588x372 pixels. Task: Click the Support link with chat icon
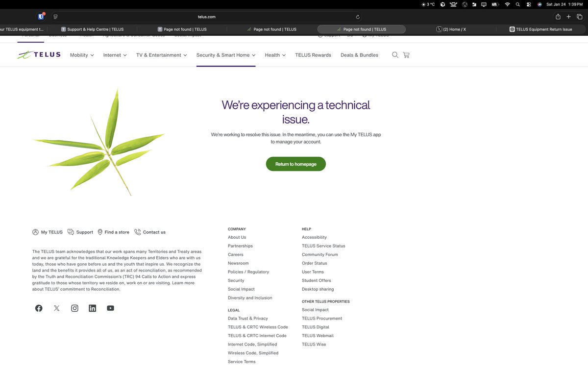tap(80, 232)
